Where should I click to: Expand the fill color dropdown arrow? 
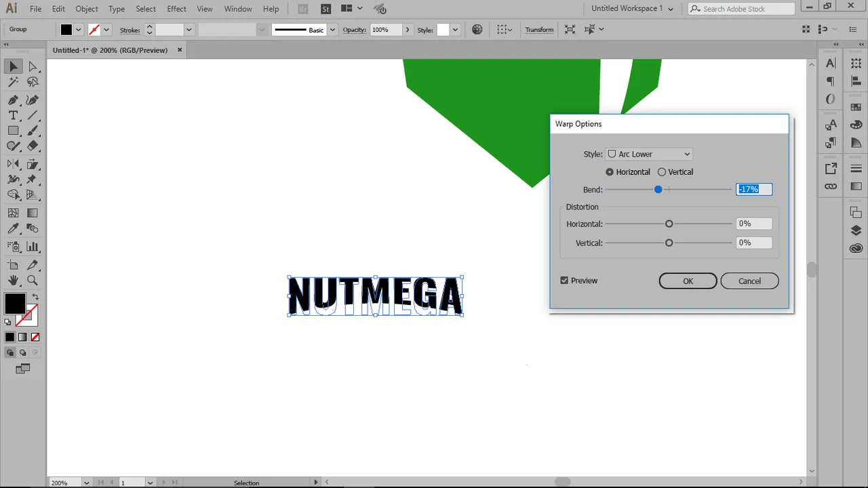click(x=79, y=30)
